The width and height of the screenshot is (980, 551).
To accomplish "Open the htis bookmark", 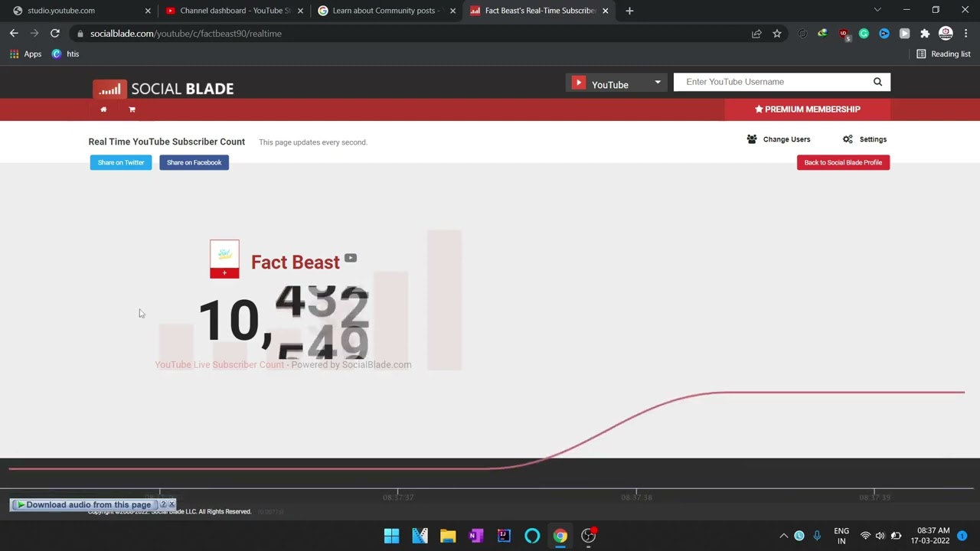I will point(65,54).
